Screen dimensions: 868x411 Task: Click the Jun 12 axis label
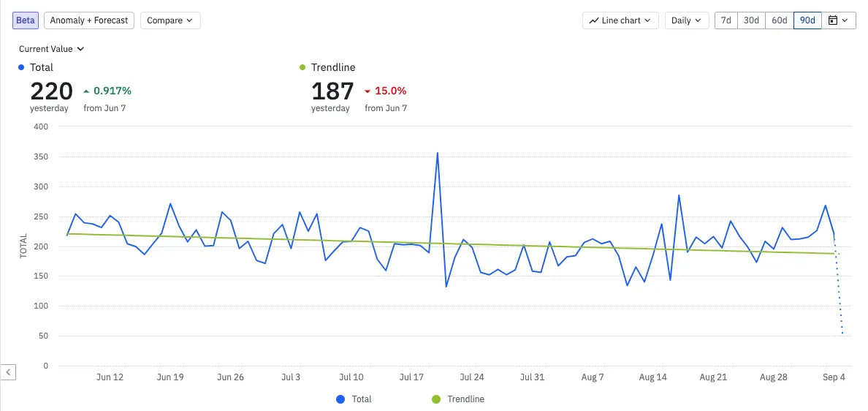tap(110, 377)
